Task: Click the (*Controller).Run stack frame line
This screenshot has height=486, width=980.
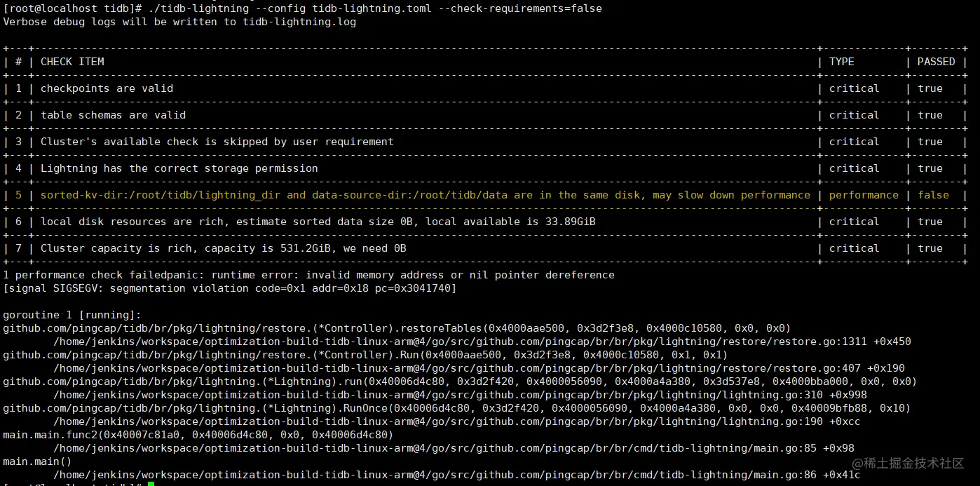Action: pos(365,355)
